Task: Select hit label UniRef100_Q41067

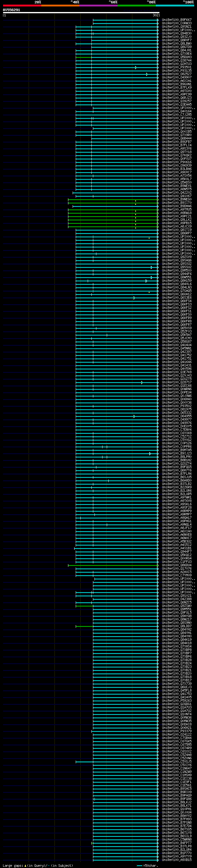Action: point(177,196)
